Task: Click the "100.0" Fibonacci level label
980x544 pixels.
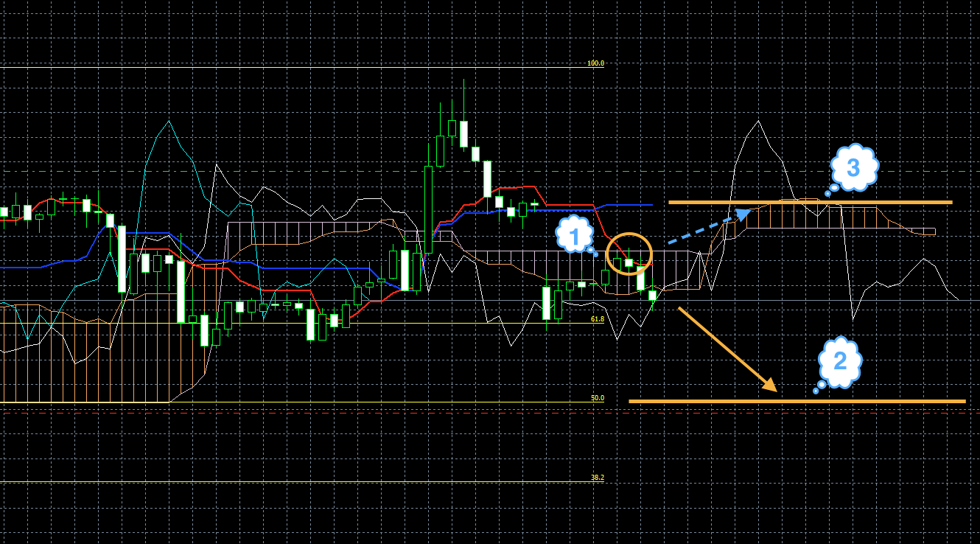Action: pyautogui.click(x=595, y=63)
